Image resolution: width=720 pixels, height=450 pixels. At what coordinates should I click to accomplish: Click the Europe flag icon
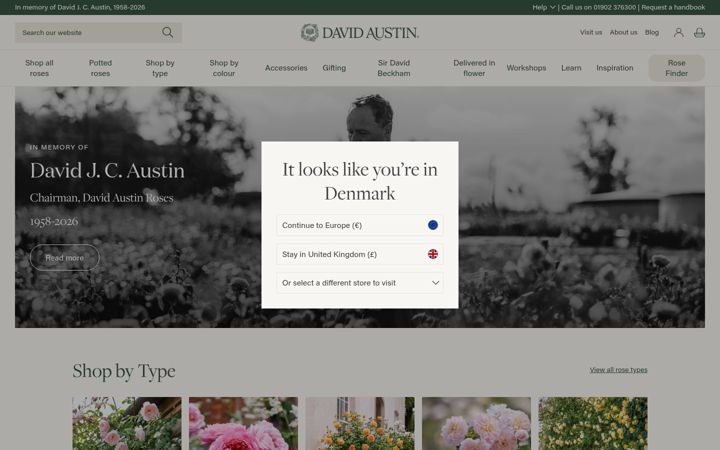click(433, 225)
